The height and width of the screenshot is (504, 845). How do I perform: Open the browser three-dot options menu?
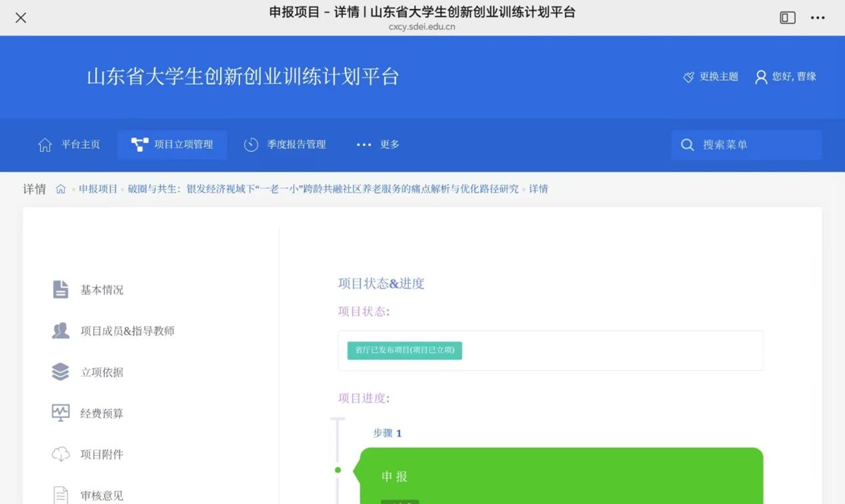pyautogui.click(x=818, y=18)
